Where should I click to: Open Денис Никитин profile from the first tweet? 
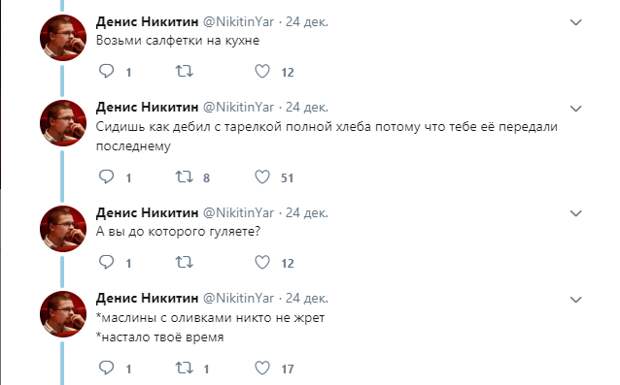click(147, 21)
